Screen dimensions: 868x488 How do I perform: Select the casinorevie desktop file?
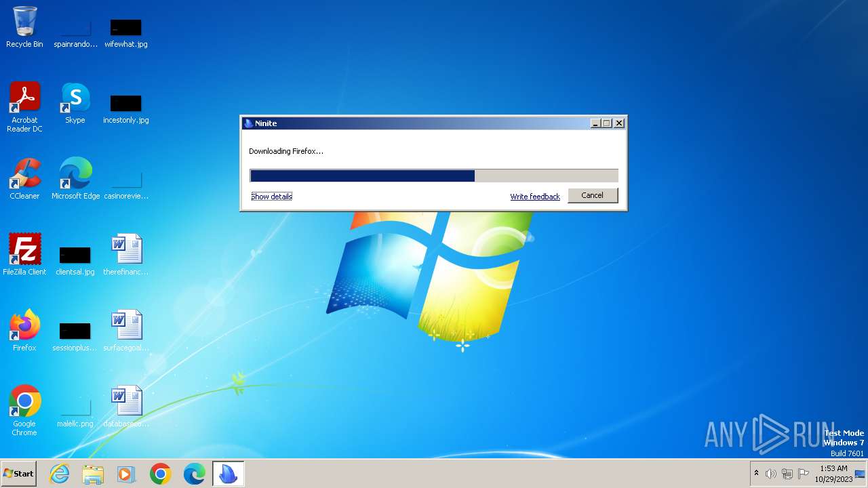(x=126, y=184)
